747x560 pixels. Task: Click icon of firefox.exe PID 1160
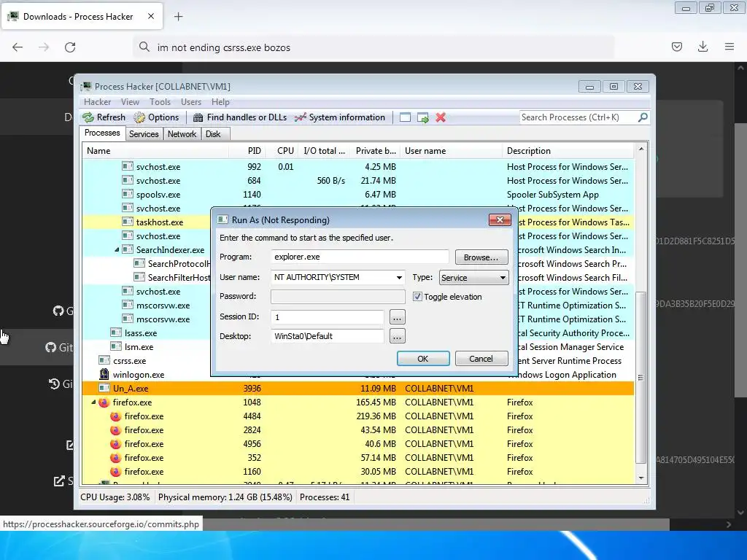(115, 472)
